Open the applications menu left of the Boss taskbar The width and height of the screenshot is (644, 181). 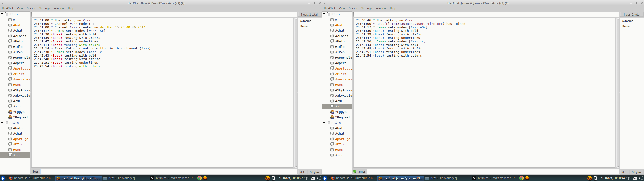3,178
